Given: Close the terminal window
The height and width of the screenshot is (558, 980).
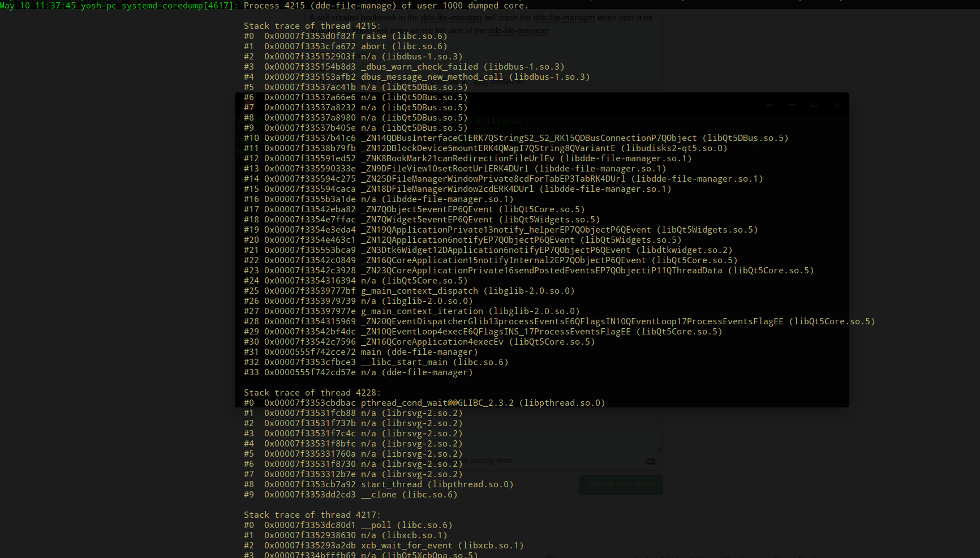Looking at the screenshot, I should point(836,105).
